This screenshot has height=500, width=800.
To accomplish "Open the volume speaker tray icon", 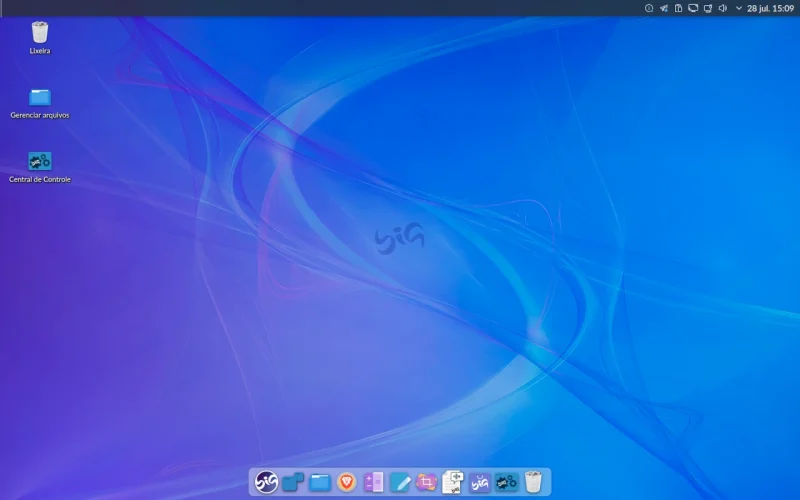I will tap(722, 8).
